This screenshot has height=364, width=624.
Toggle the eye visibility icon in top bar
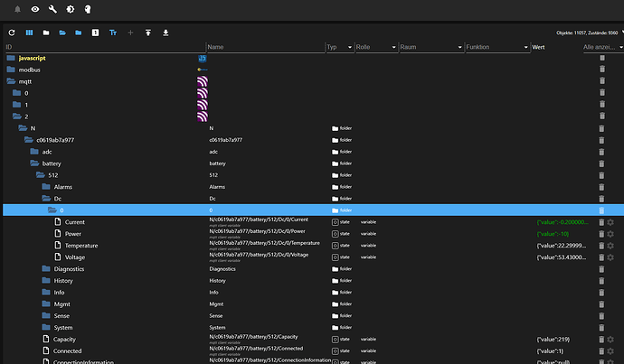click(35, 9)
